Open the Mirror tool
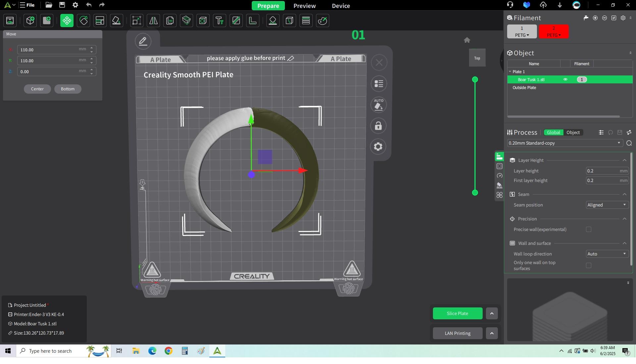This screenshot has height=364, width=636. click(153, 21)
